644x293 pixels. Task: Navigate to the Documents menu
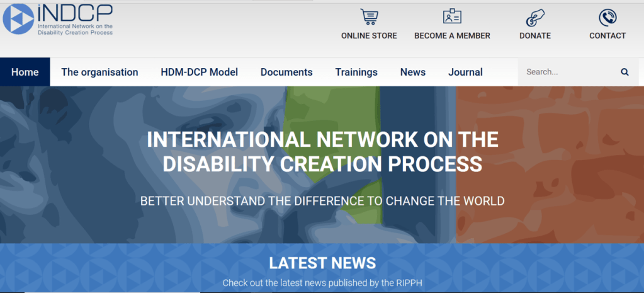pyautogui.click(x=286, y=72)
